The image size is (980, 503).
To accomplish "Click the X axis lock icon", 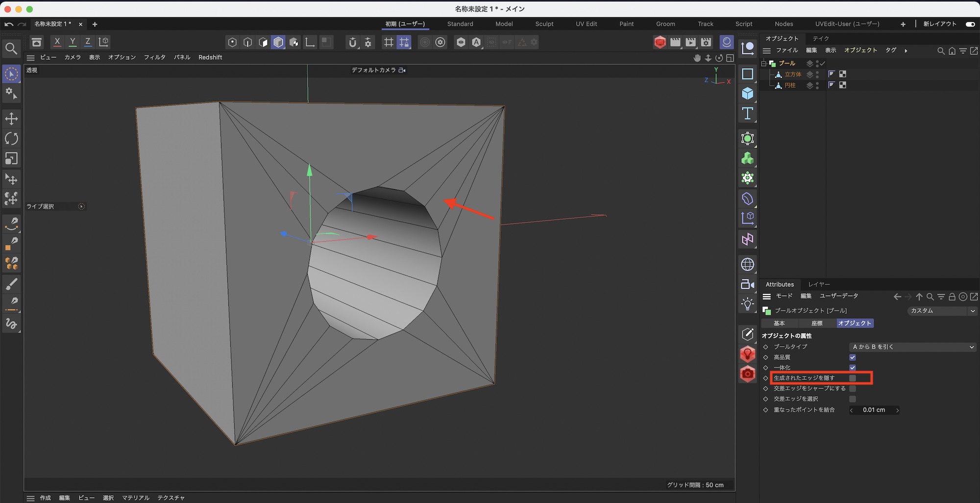I will (x=57, y=42).
